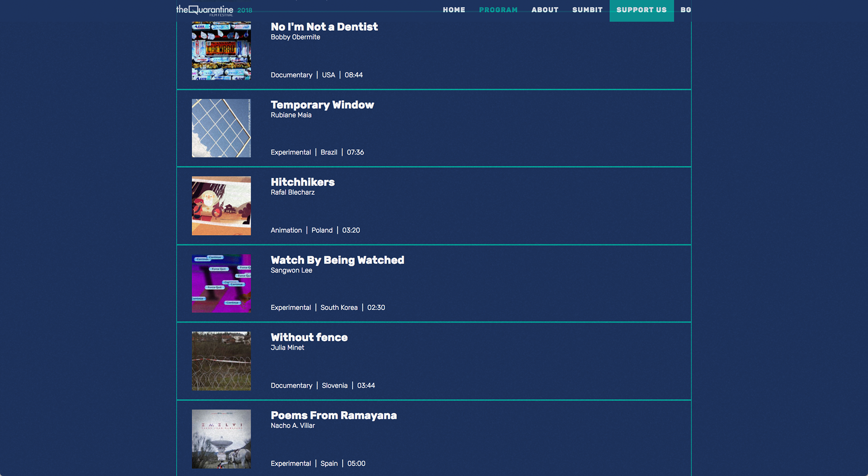This screenshot has height=476, width=868.
Task: Switch language to BG
Action: (x=685, y=10)
